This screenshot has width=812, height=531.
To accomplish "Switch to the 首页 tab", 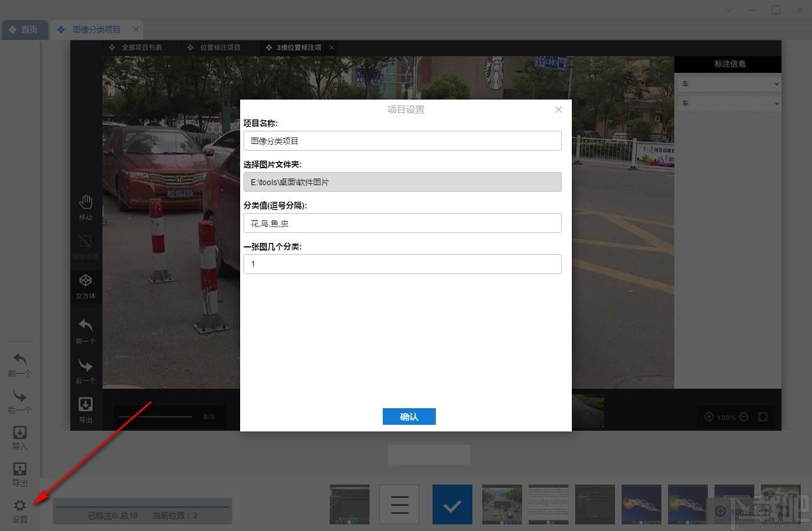I will click(25, 30).
